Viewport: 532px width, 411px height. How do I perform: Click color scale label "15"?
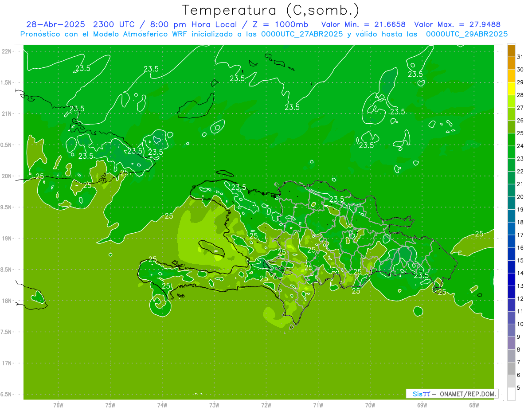[520, 261]
